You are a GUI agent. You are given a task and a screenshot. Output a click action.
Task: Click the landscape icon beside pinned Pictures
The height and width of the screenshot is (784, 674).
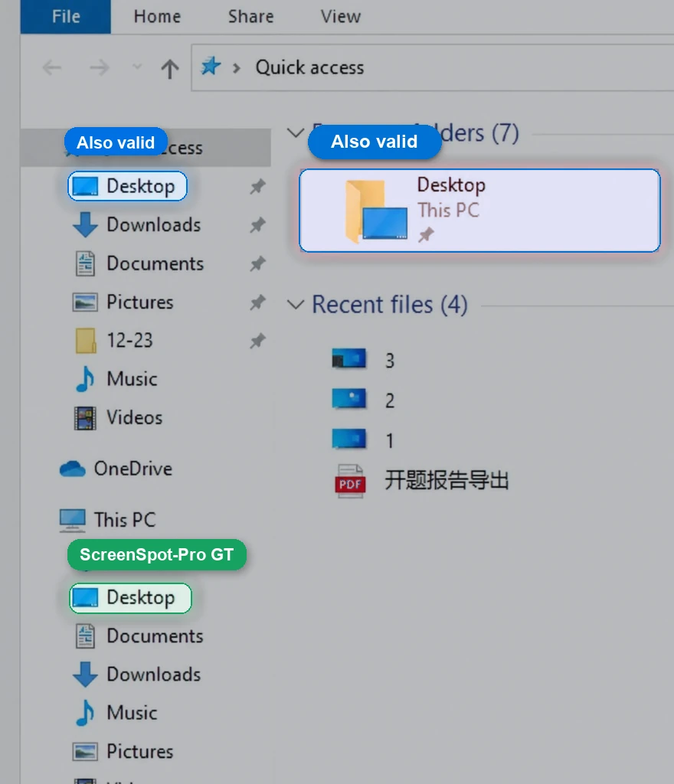[85, 302]
